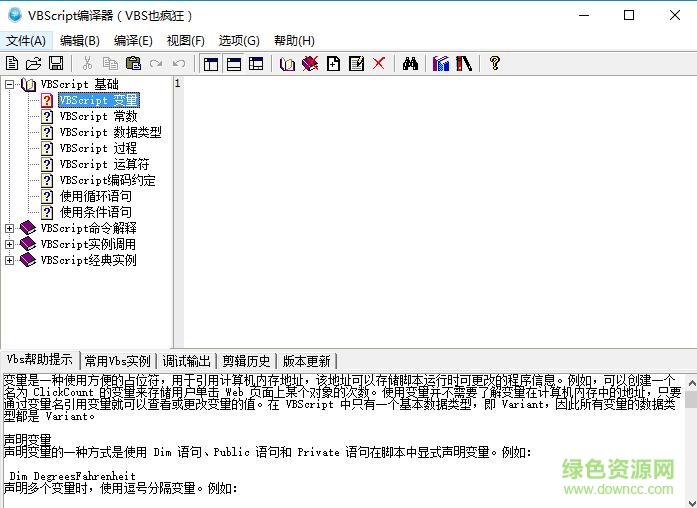This screenshot has width=697, height=508.
Task: Toggle the left tree panel layout icon
Action: [x=211, y=64]
